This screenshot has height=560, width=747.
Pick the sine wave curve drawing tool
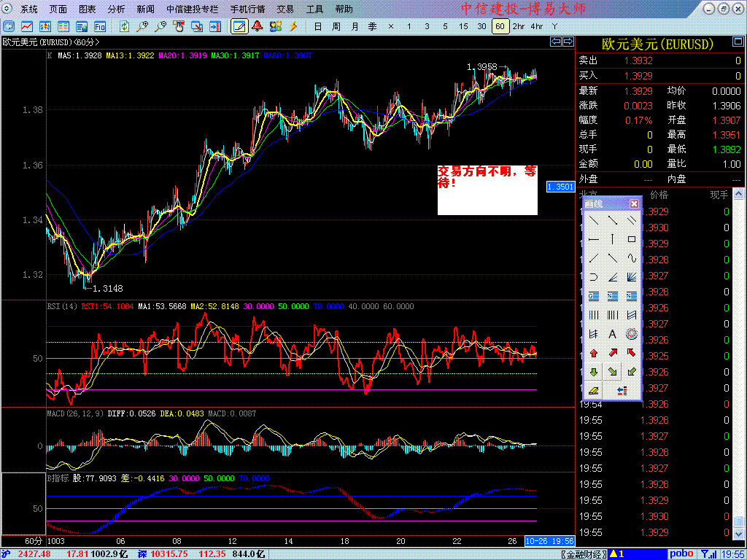(x=632, y=258)
